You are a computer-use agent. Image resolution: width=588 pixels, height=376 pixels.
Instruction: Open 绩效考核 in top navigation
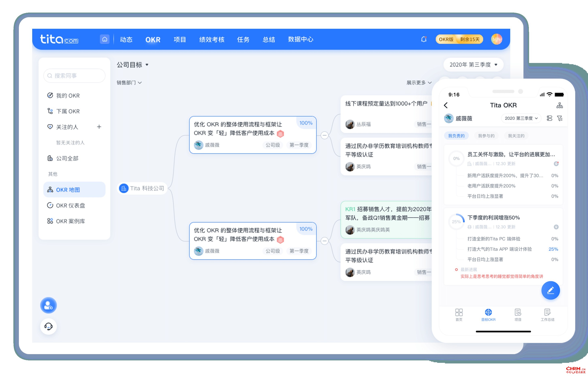click(x=212, y=39)
